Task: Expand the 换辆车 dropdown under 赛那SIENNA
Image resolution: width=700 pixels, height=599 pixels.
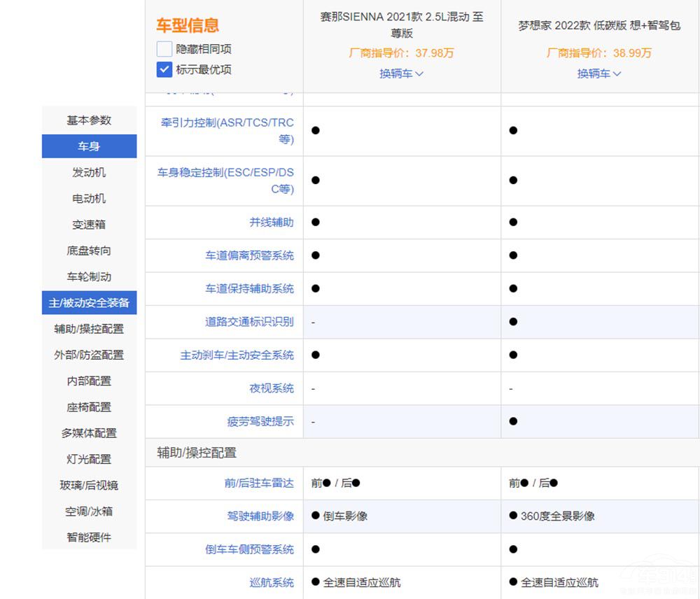Action: coord(401,73)
